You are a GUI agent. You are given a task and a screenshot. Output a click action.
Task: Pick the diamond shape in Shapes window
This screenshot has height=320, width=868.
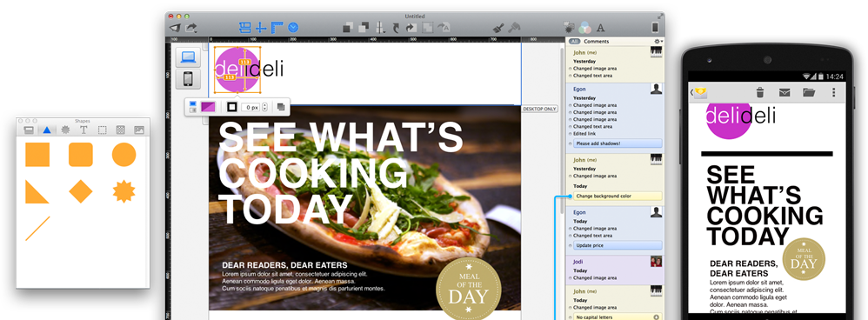81,191
